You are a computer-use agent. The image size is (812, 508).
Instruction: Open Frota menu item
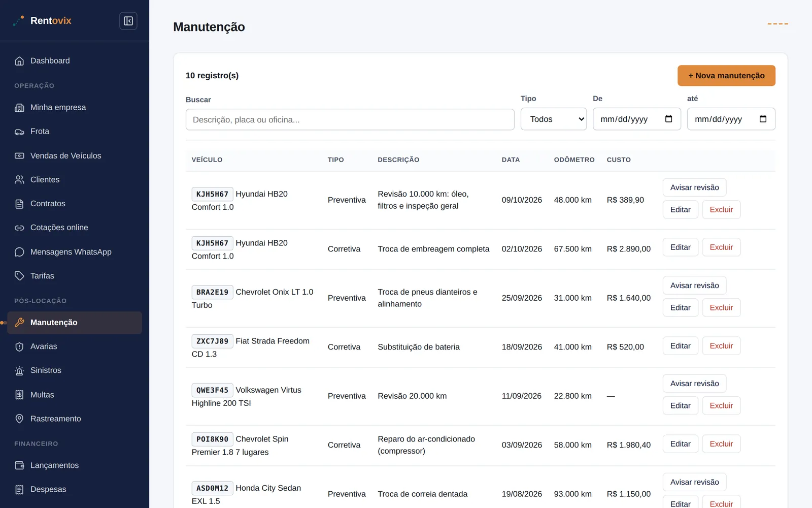pos(75,132)
